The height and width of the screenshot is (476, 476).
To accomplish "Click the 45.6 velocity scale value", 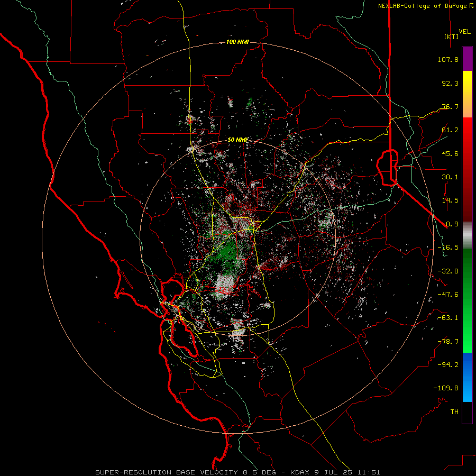I will click(450, 153).
